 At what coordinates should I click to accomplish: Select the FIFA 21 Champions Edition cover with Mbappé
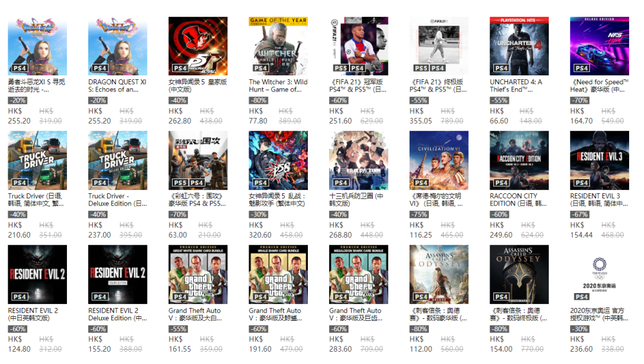(359, 46)
